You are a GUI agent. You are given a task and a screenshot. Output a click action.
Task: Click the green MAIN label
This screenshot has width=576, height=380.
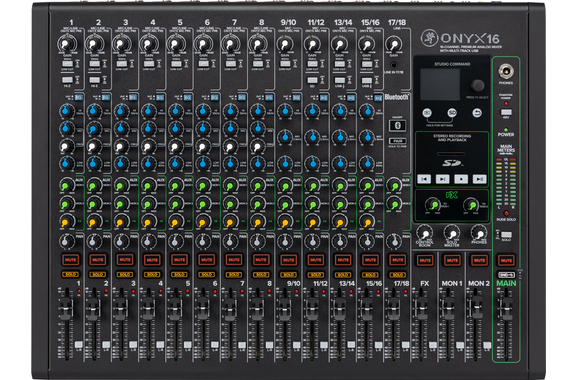(506, 283)
